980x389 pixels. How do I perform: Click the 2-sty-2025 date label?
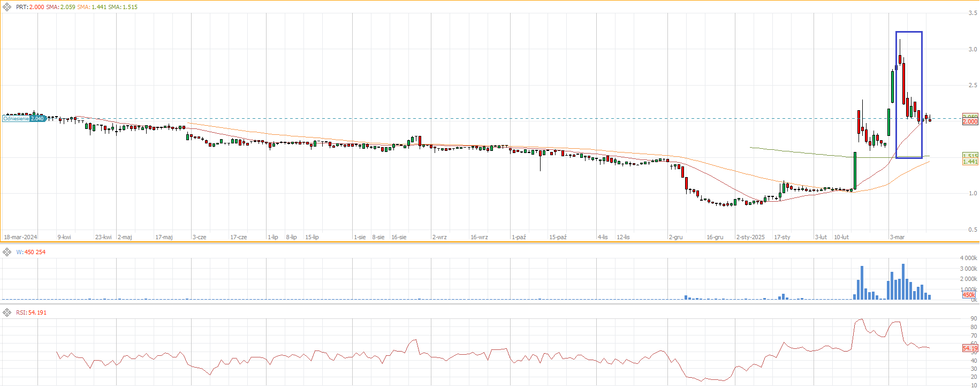coord(750,237)
